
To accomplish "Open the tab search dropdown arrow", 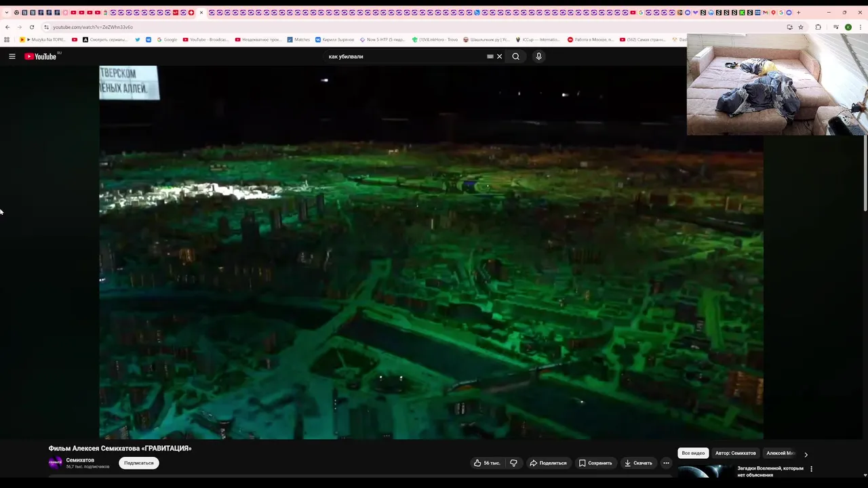I will [x=7, y=12].
